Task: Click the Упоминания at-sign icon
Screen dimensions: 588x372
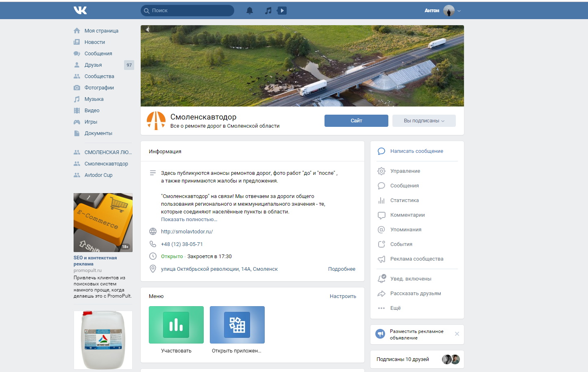Action: [x=381, y=230]
